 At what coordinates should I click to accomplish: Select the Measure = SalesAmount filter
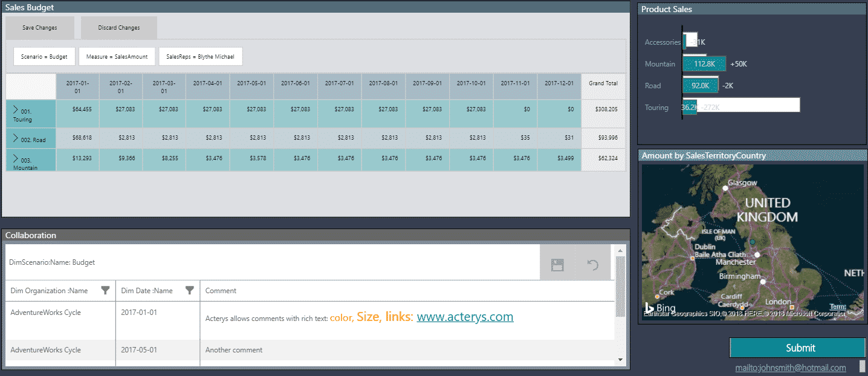tap(117, 57)
